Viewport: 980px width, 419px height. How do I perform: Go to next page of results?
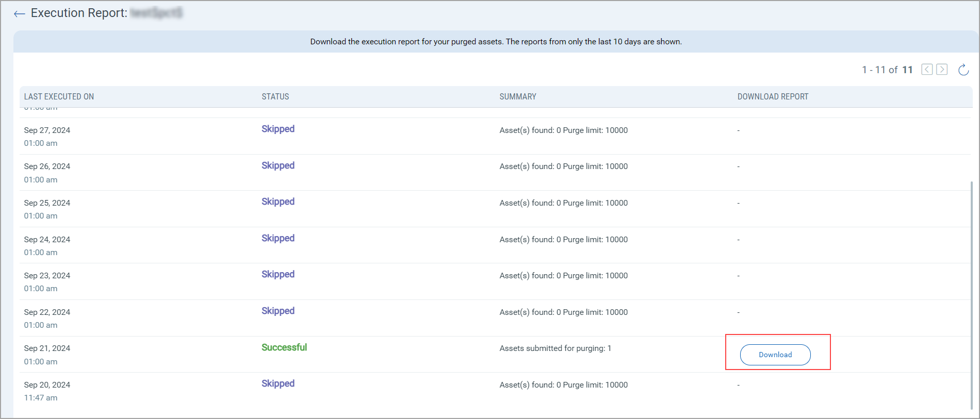click(942, 69)
